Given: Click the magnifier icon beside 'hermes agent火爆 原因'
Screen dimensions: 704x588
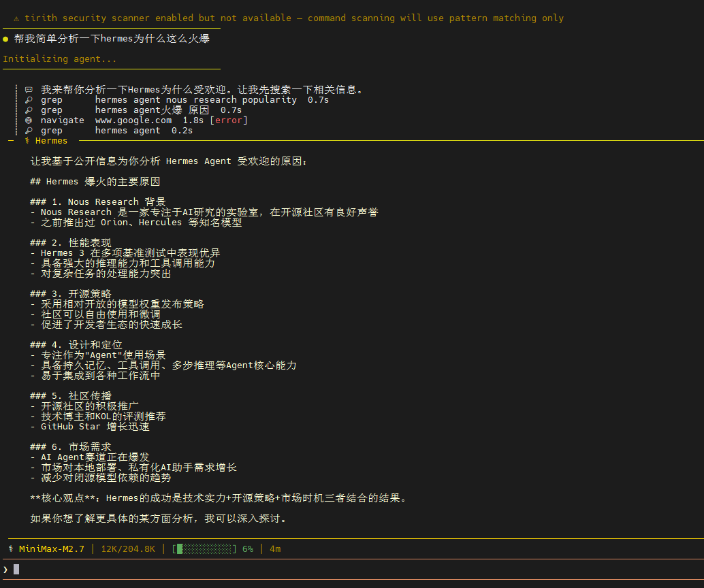Looking at the screenshot, I should click(x=29, y=110).
